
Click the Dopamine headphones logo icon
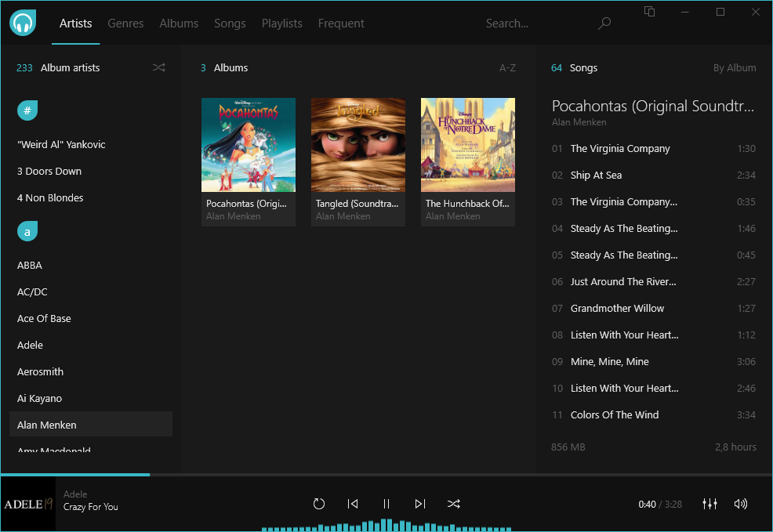tap(22, 23)
